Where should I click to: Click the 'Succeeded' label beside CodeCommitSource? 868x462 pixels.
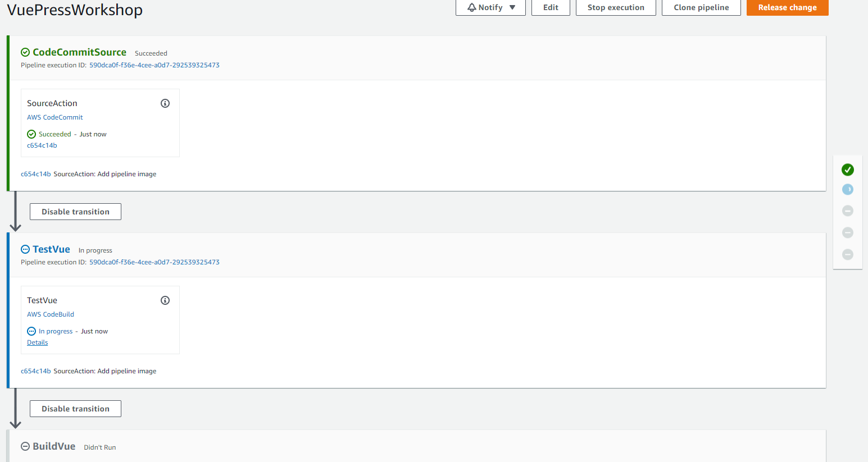(151, 53)
